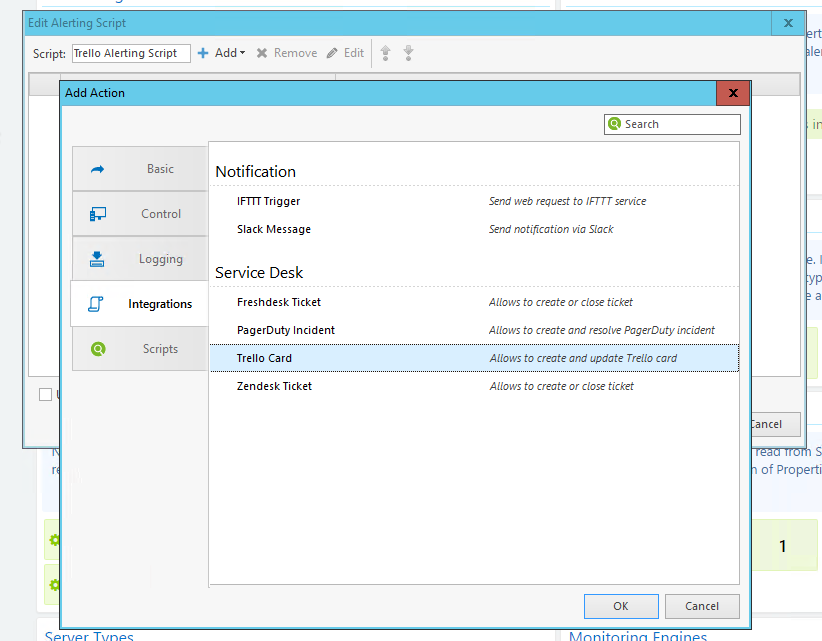Open Server Types link in background
This screenshot has width=822, height=641.
coord(89,636)
